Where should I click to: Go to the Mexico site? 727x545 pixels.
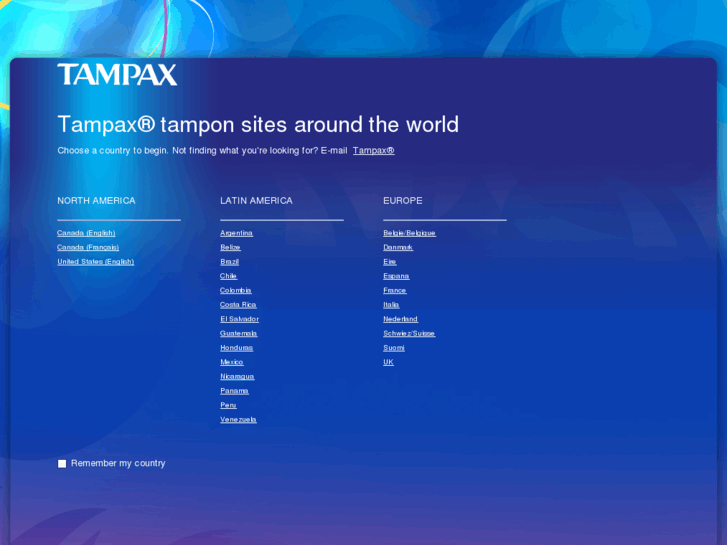[232, 362]
